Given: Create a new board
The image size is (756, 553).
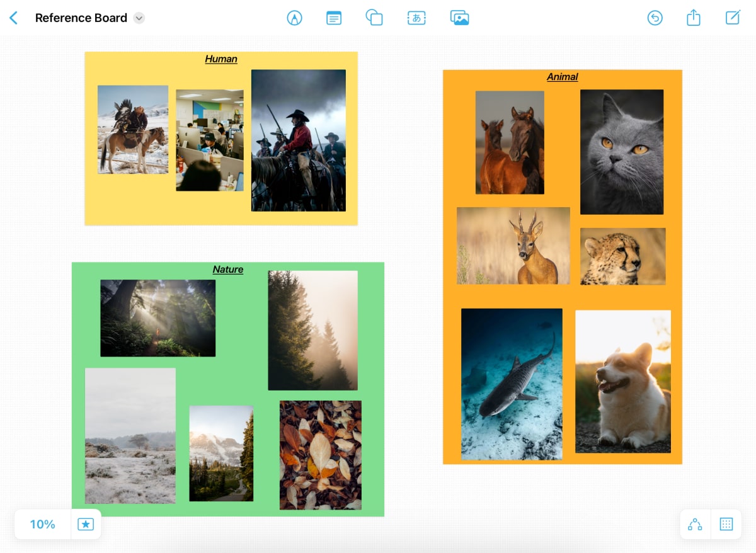Looking at the screenshot, I should (733, 18).
